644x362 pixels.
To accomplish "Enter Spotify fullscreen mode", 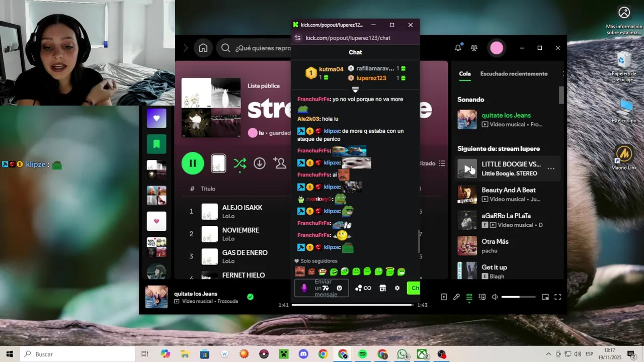I will point(558,297).
